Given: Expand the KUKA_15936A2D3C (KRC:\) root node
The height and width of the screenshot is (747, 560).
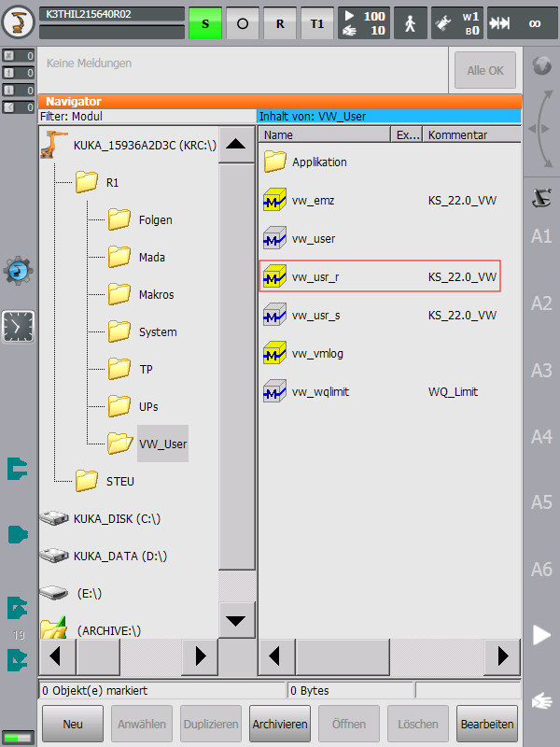Looking at the screenshot, I should pos(129,146).
